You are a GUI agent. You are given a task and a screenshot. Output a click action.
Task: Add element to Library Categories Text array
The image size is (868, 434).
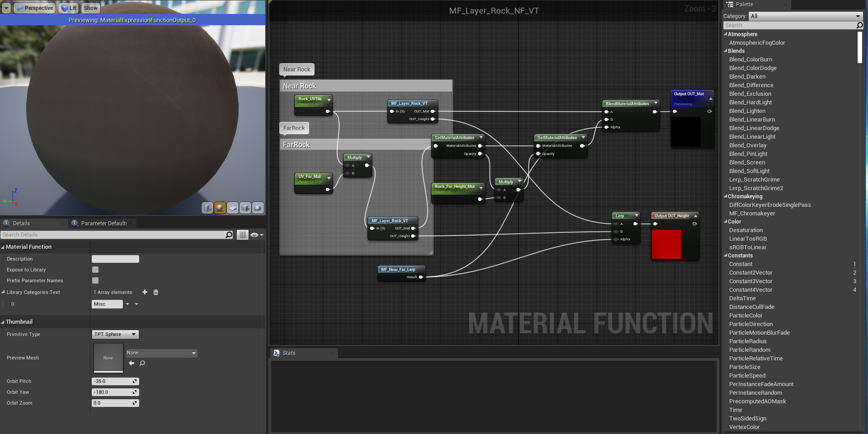coord(145,292)
